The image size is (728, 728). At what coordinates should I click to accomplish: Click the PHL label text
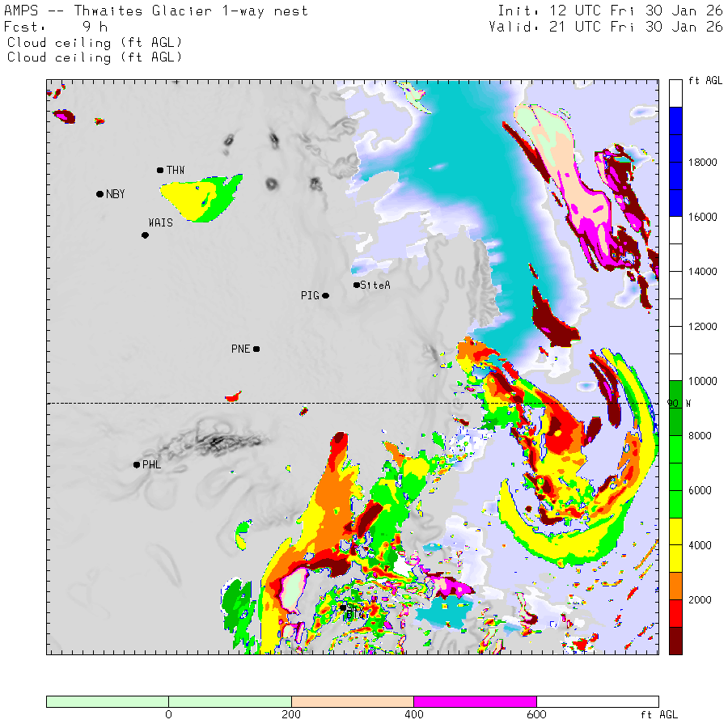[x=152, y=465]
